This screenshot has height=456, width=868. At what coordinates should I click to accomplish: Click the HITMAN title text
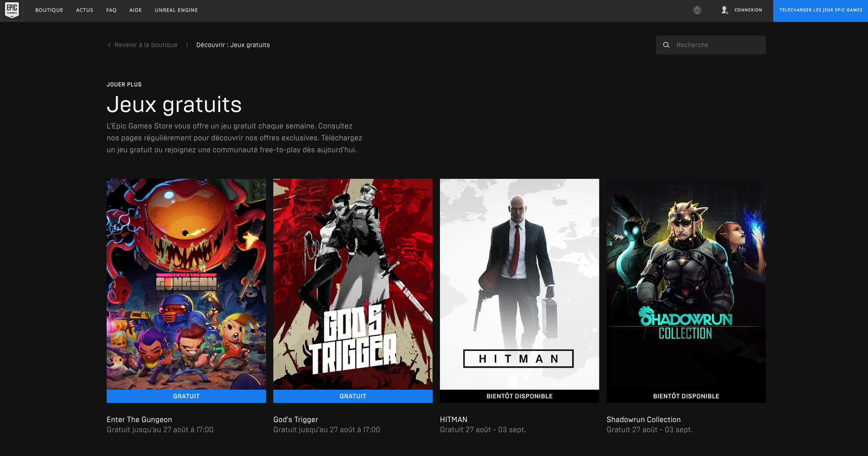tap(454, 419)
